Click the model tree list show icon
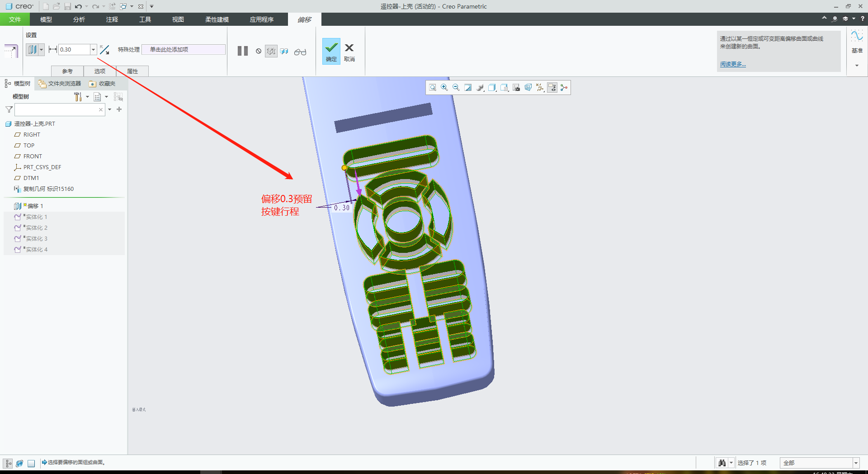 point(97,97)
